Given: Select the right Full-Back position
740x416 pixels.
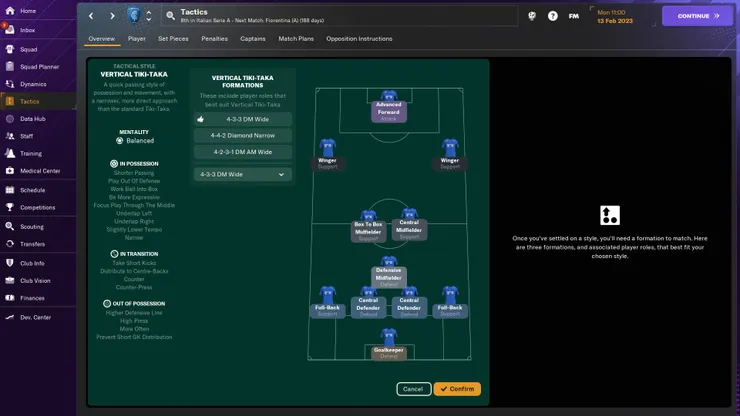Looking at the screenshot, I should (450, 302).
